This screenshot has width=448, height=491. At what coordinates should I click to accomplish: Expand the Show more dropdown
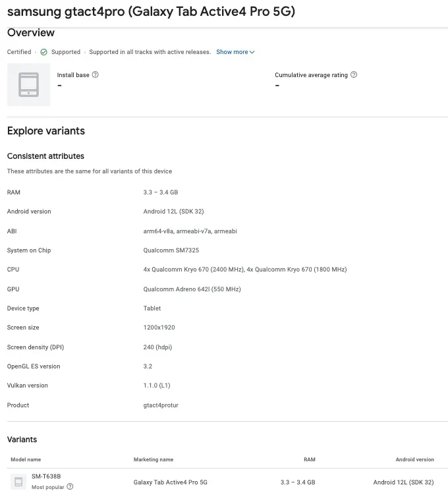[x=235, y=52]
